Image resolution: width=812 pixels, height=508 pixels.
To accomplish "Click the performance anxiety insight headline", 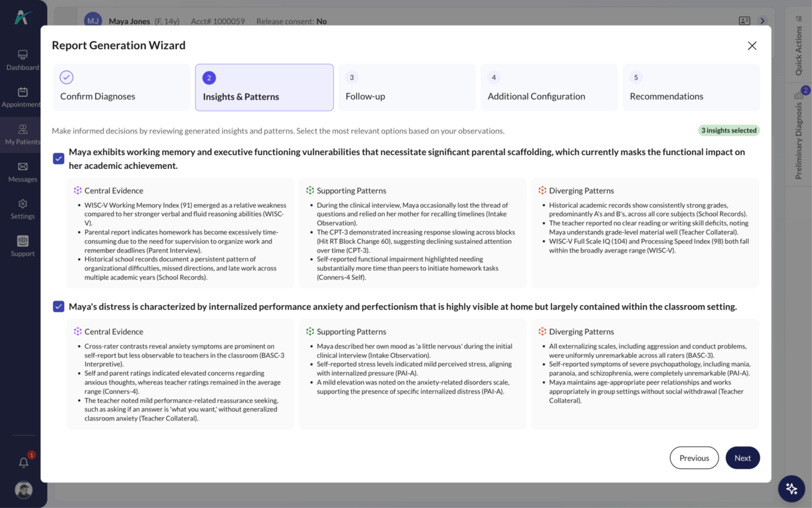I will click(x=403, y=306).
